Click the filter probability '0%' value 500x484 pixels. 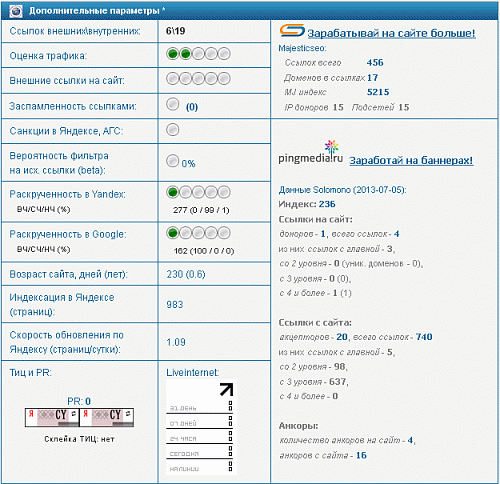click(x=188, y=164)
